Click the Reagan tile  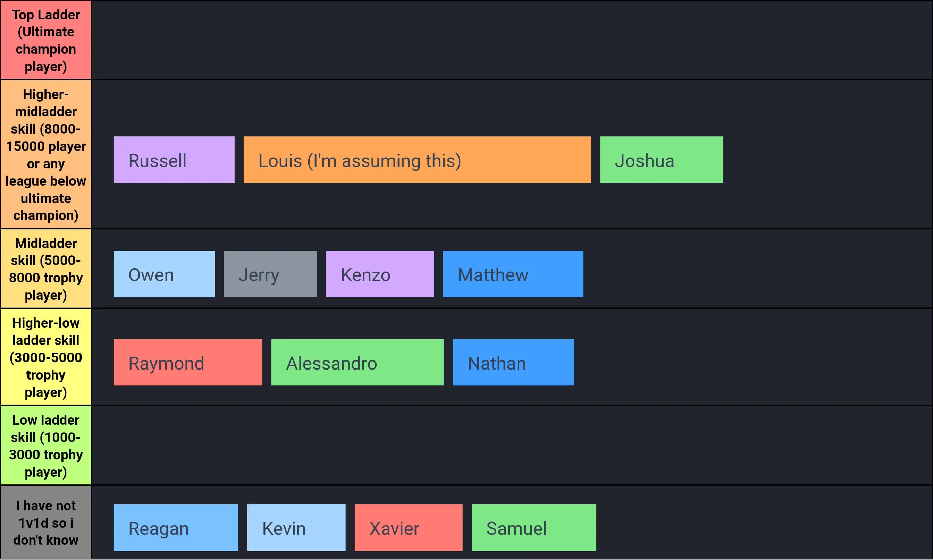[176, 527]
